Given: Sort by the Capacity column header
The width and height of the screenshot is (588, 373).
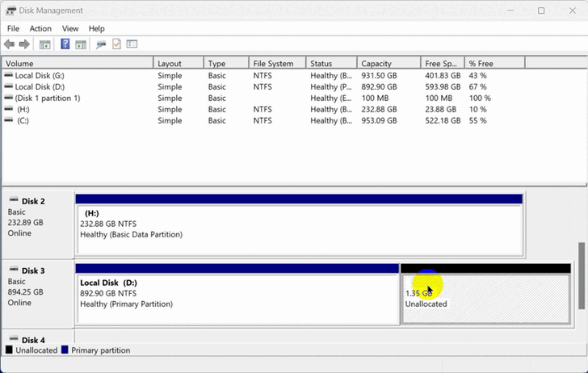Looking at the screenshot, I should (388, 63).
